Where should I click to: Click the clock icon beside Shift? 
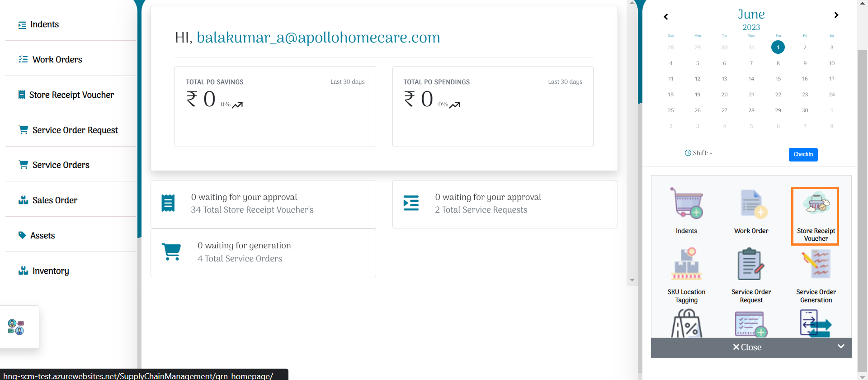tap(688, 153)
